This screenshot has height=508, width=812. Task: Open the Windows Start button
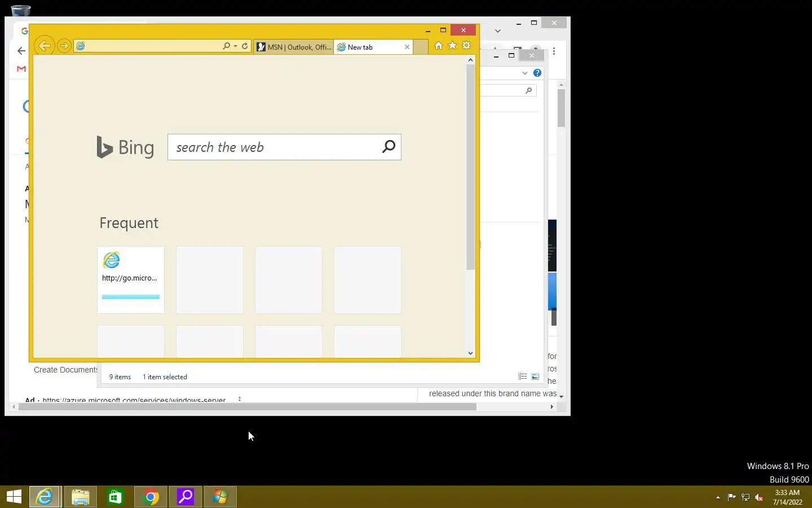[14, 497]
